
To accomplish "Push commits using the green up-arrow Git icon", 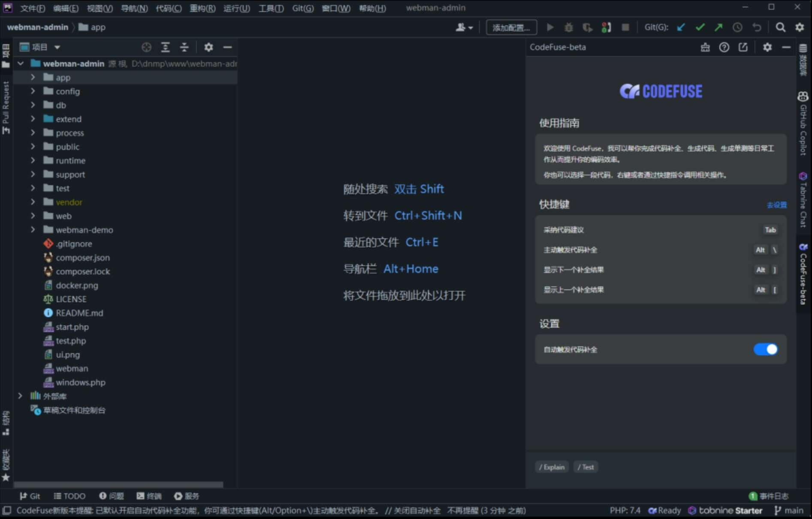I will (x=718, y=27).
